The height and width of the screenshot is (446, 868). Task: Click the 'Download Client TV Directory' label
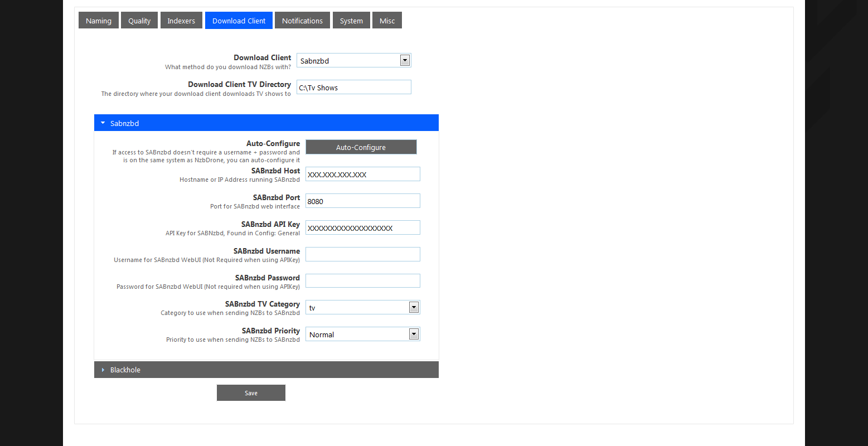(x=239, y=84)
